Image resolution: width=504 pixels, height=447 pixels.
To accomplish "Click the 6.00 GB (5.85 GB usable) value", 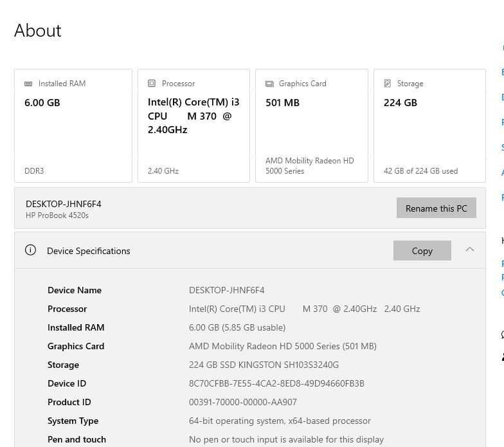I will (237, 327).
